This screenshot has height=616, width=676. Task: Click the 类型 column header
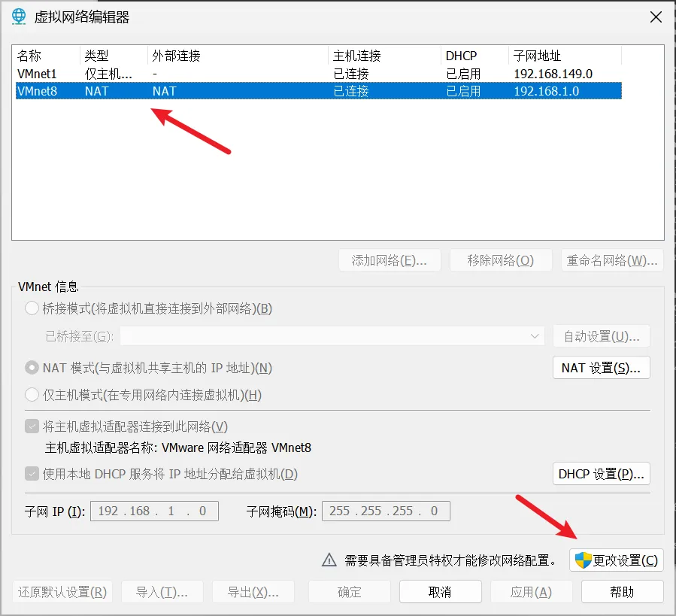click(114, 56)
